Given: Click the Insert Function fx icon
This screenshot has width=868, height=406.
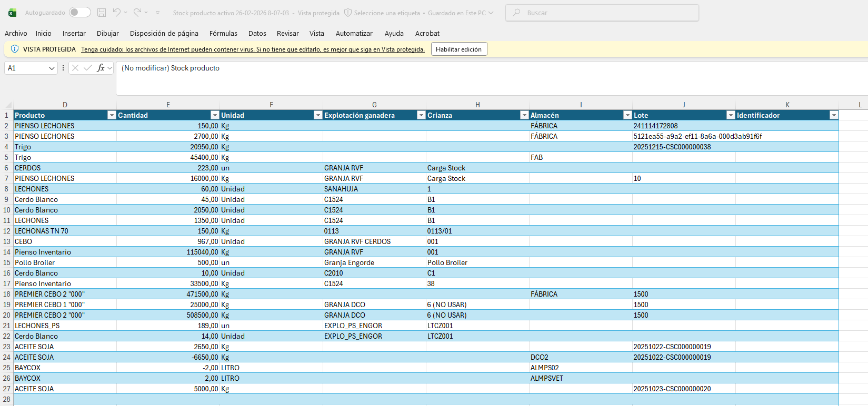Looking at the screenshot, I should [x=101, y=68].
